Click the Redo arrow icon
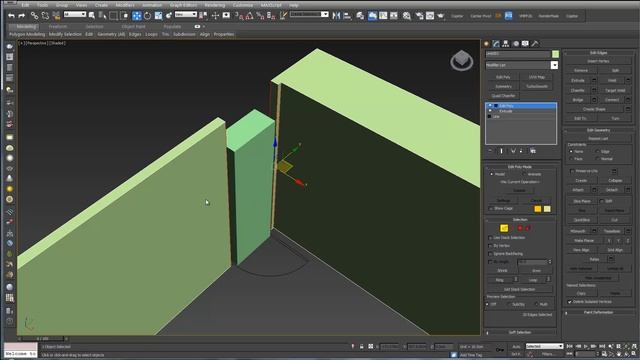The image size is (640, 360). coord(22,16)
